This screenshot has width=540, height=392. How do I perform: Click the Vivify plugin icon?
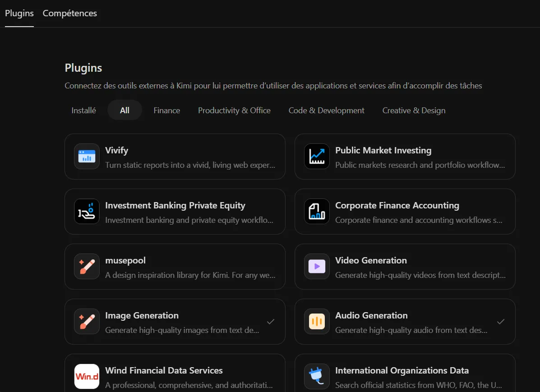87,157
